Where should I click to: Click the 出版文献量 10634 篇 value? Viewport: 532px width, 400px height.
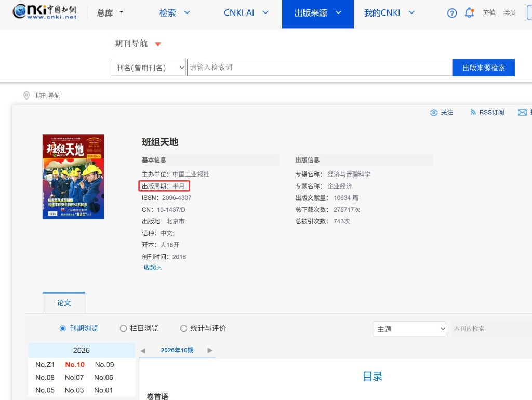click(x=346, y=198)
